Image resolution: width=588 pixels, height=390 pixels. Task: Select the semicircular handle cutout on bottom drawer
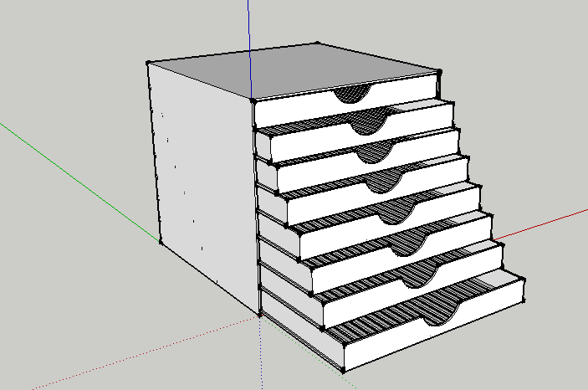[441, 315]
